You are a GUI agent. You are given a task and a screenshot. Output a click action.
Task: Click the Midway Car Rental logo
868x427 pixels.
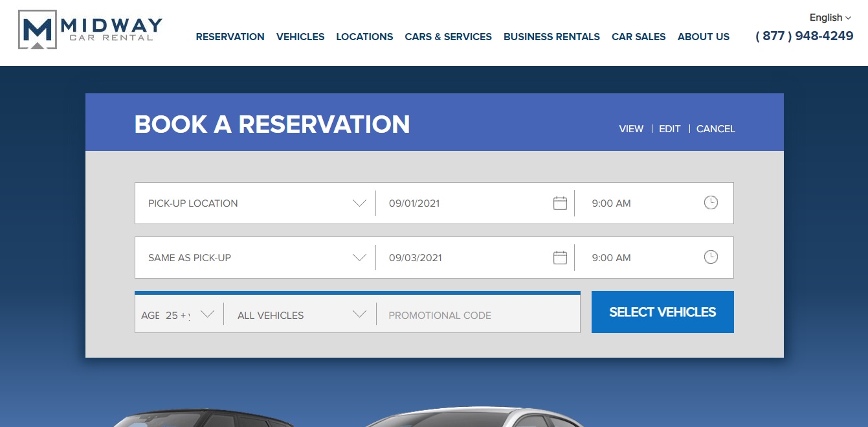(91, 30)
